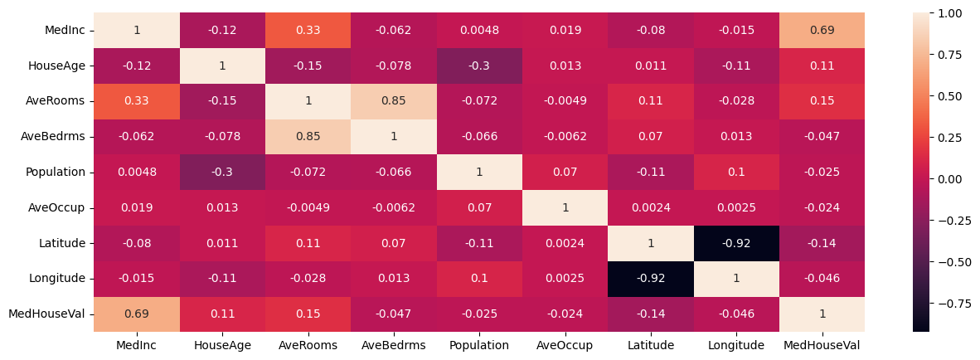This screenshot has height=360, width=980.
Task: Click the 0.0025 cell in the Longitude row
Action: (x=565, y=279)
